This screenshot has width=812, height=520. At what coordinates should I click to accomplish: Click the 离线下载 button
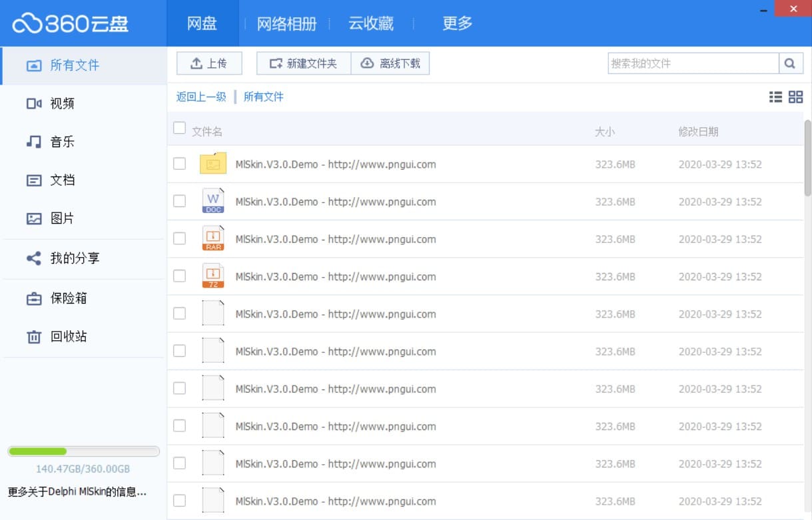click(390, 63)
